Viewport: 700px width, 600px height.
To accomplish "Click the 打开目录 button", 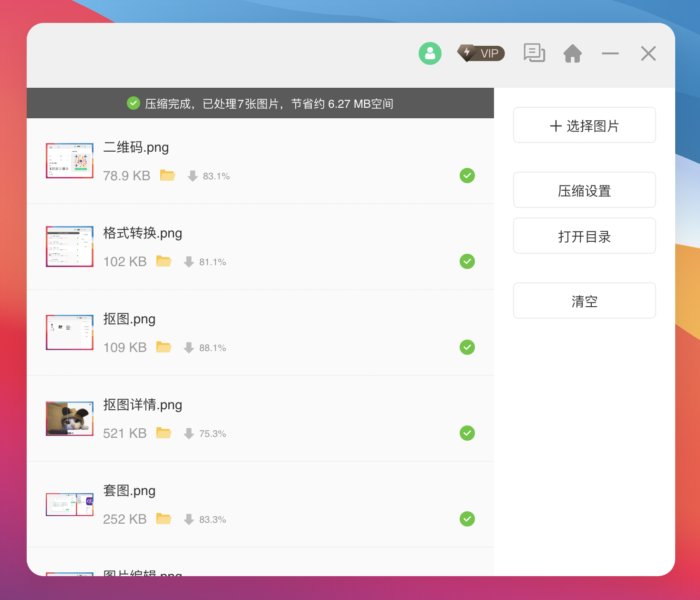I will pyautogui.click(x=584, y=236).
